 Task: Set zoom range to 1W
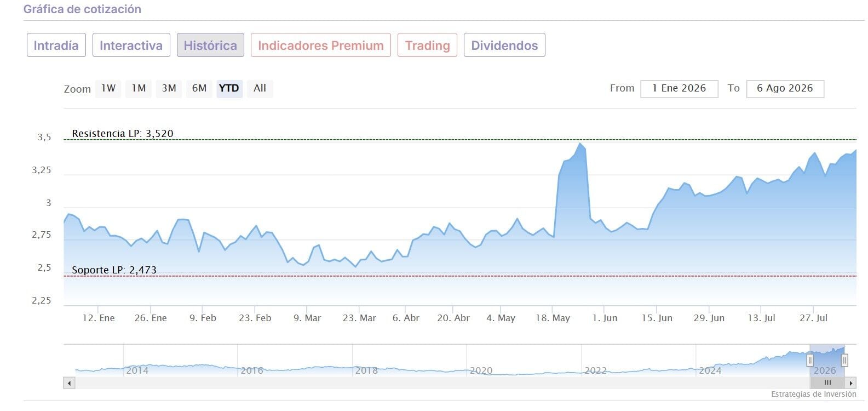pyautogui.click(x=108, y=88)
